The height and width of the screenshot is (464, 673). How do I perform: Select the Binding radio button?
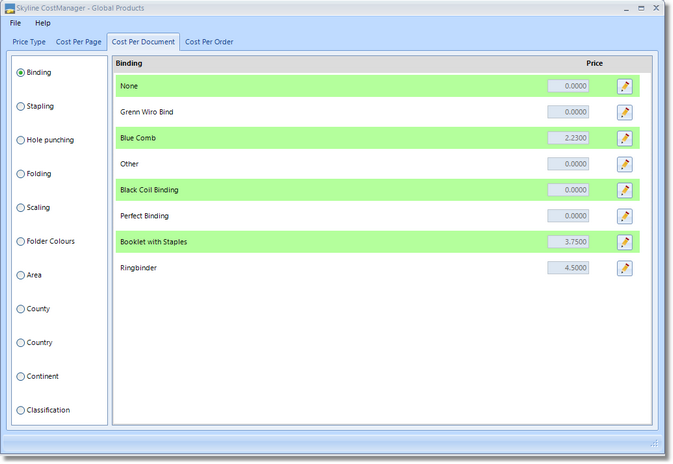pos(20,73)
